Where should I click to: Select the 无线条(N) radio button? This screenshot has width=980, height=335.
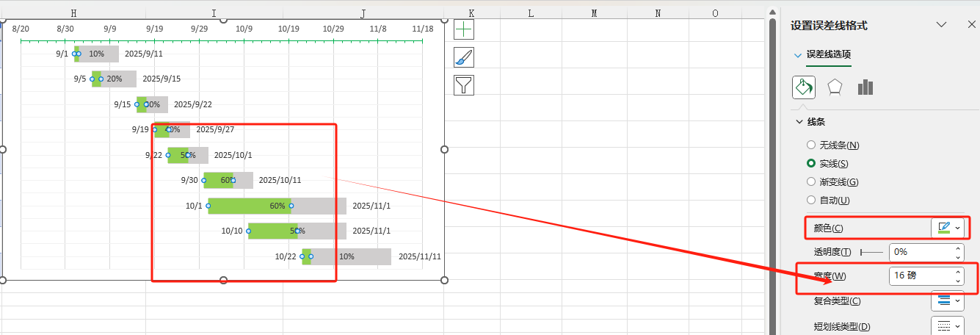point(811,145)
